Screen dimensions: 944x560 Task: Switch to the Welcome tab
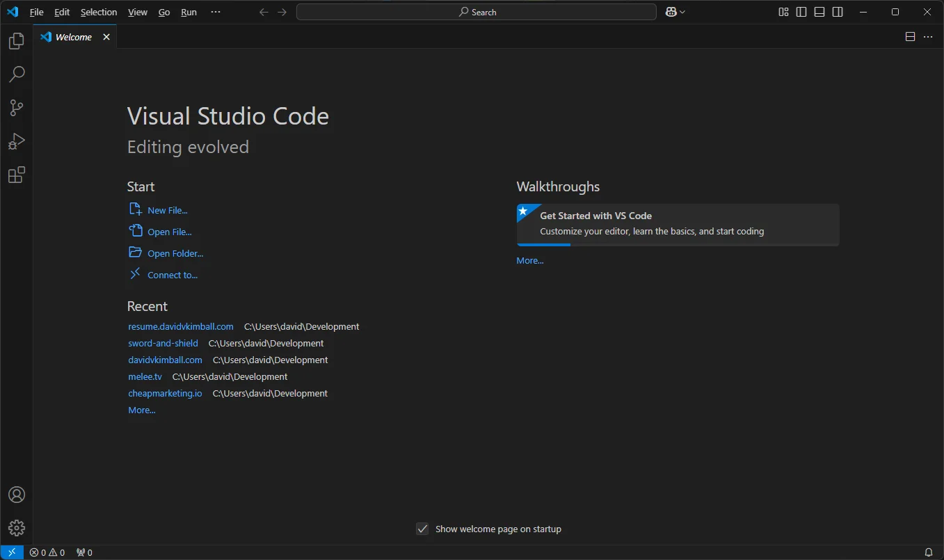tap(72, 36)
